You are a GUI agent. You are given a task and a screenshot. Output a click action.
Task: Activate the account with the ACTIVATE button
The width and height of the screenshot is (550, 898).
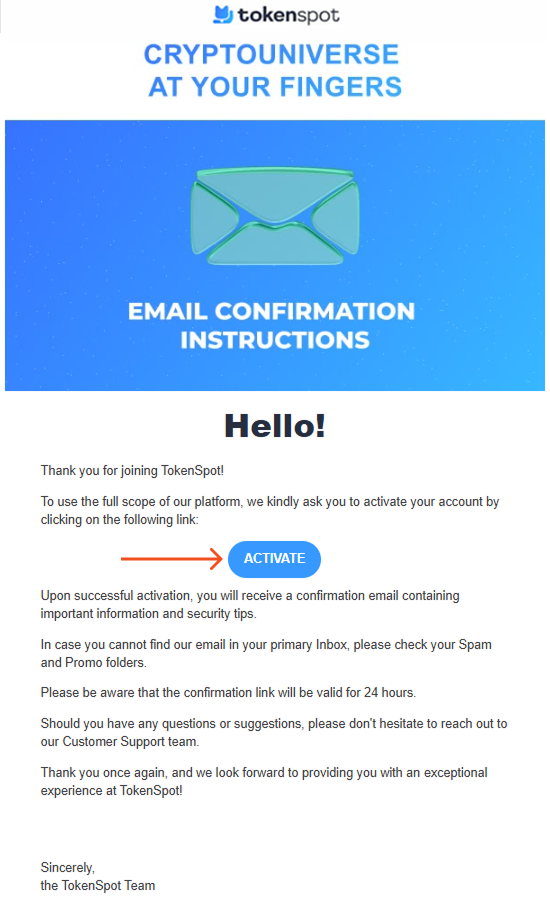point(274,559)
